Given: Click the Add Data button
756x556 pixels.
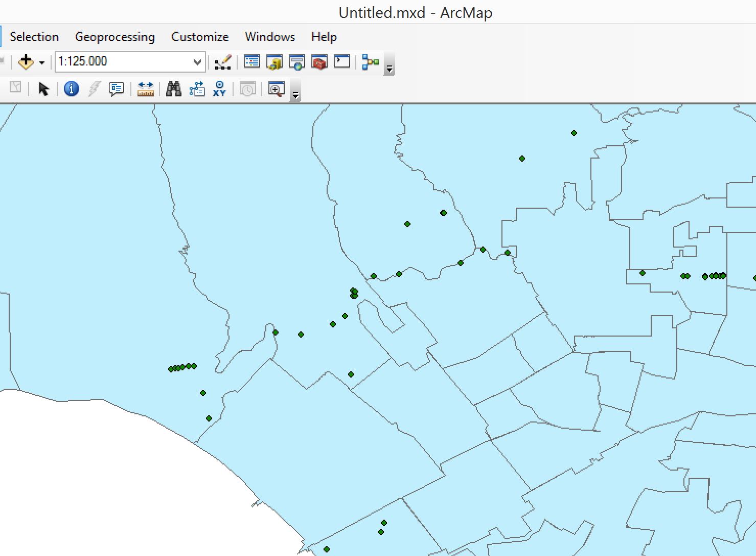Looking at the screenshot, I should click(x=26, y=62).
